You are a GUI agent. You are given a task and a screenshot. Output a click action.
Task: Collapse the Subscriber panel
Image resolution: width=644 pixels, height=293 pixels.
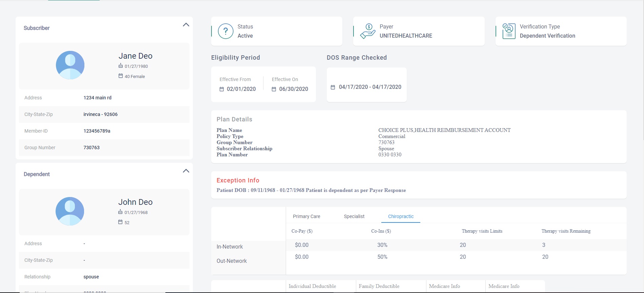pyautogui.click(x=186, y=25)
